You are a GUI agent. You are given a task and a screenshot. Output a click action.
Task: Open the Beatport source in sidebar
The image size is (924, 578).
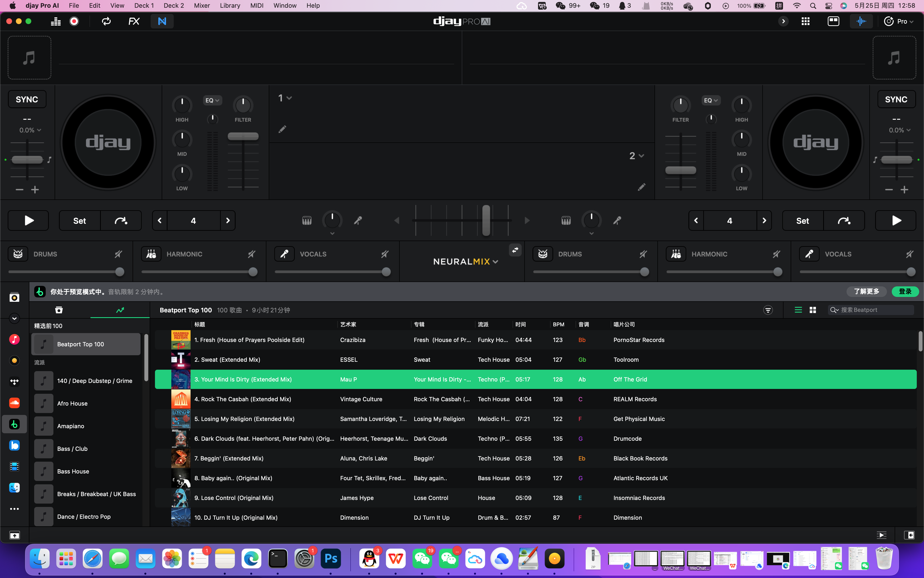(14, 424)
